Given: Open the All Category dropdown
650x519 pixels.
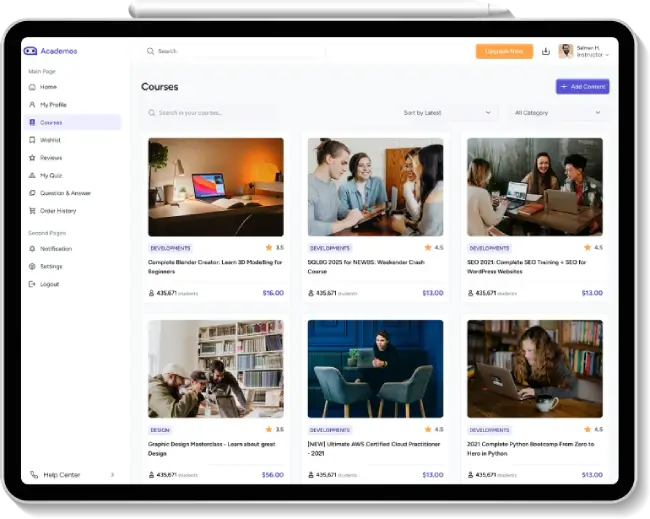Looking at the screenshot, I should (x=558, y=113).
